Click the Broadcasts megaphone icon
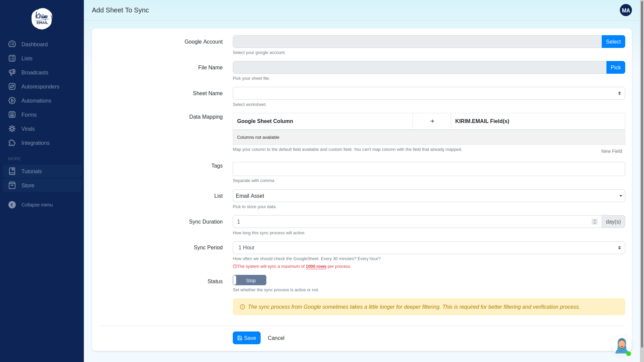 coord(12,72)
